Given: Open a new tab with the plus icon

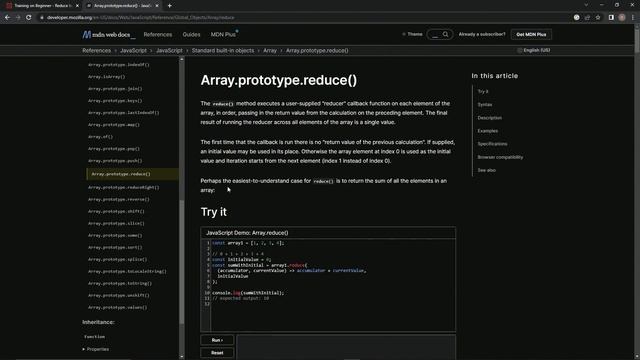Looking at the screenshot, I should pos(169,6).
